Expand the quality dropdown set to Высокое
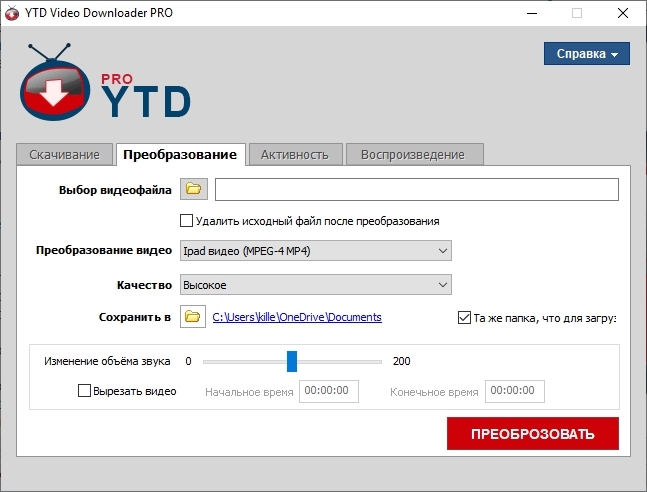This screenshot has height=492, width=647. (315, 285)
